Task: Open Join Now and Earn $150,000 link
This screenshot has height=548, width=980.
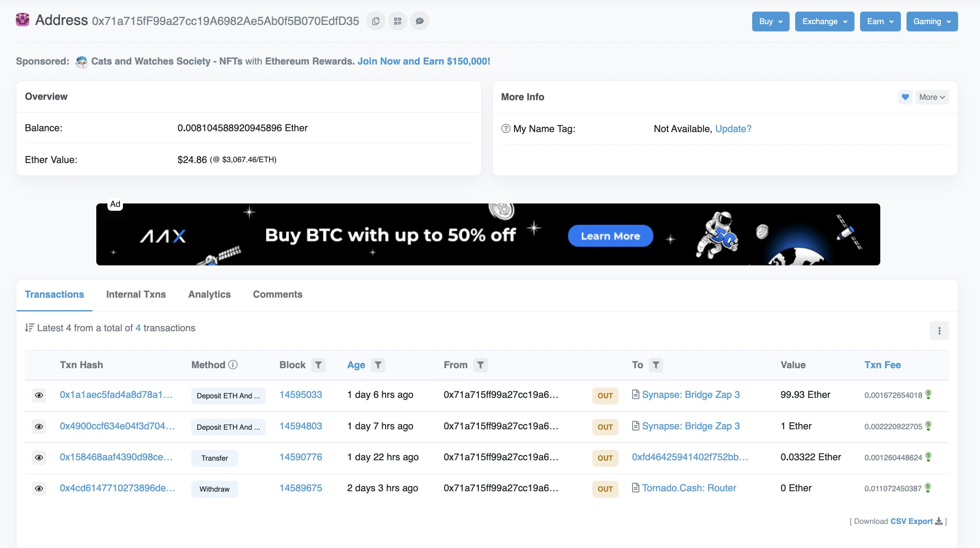Action: [x=424, y=62]
